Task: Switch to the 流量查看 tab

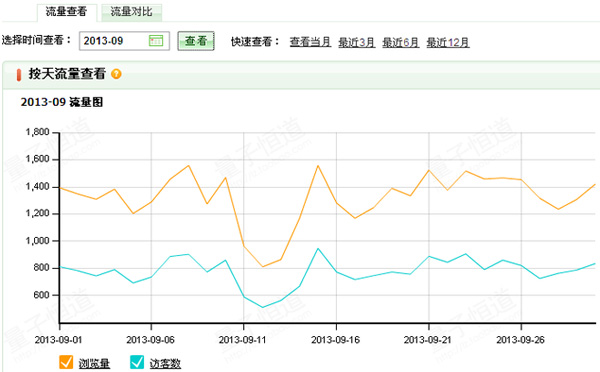Action: (67, 12)
